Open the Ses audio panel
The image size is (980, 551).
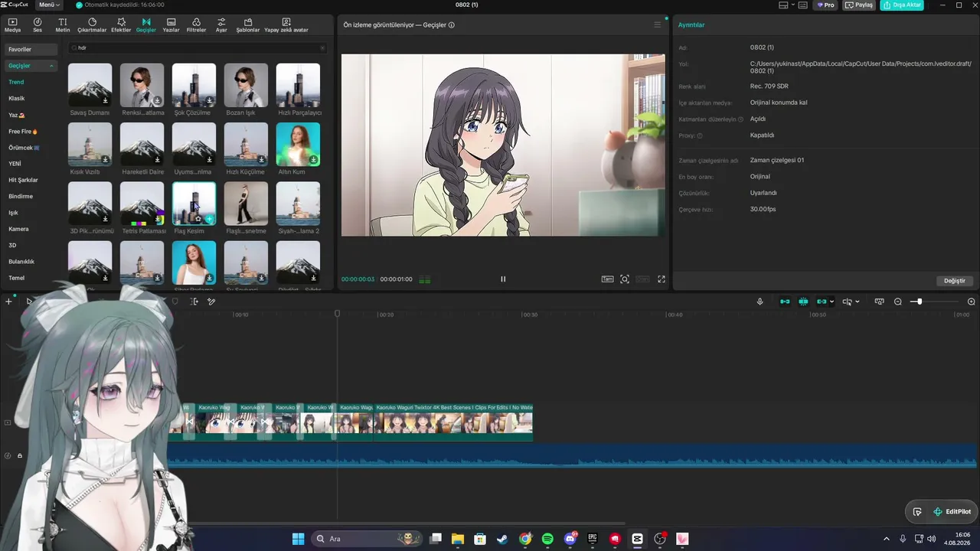[x=38, y=25]
